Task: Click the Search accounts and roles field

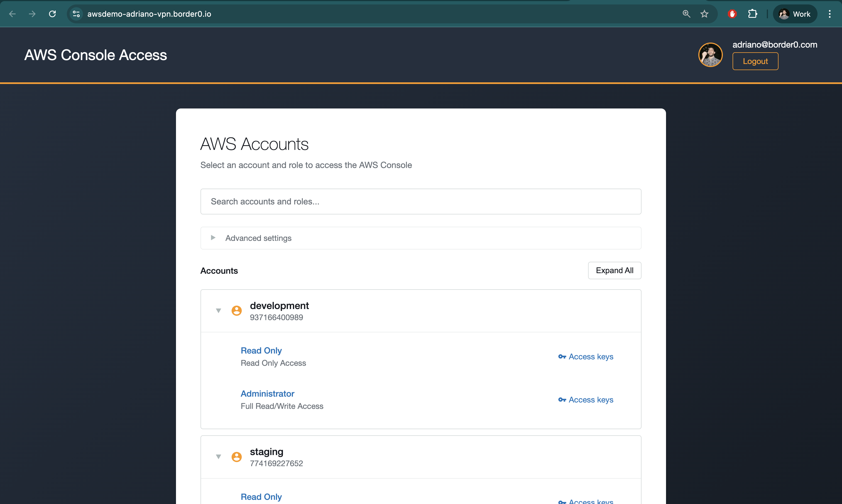Action: point(420,201)
